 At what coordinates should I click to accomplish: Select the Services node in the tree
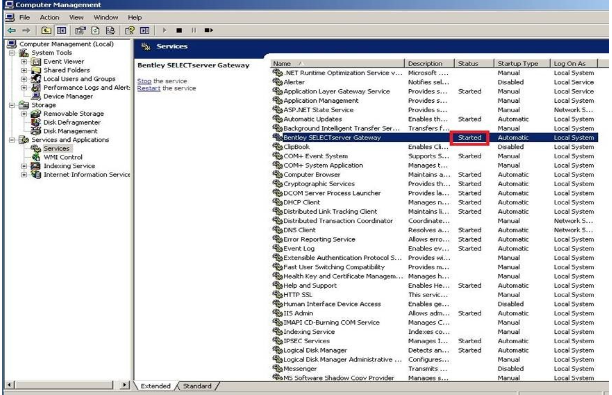pos(57,148)
